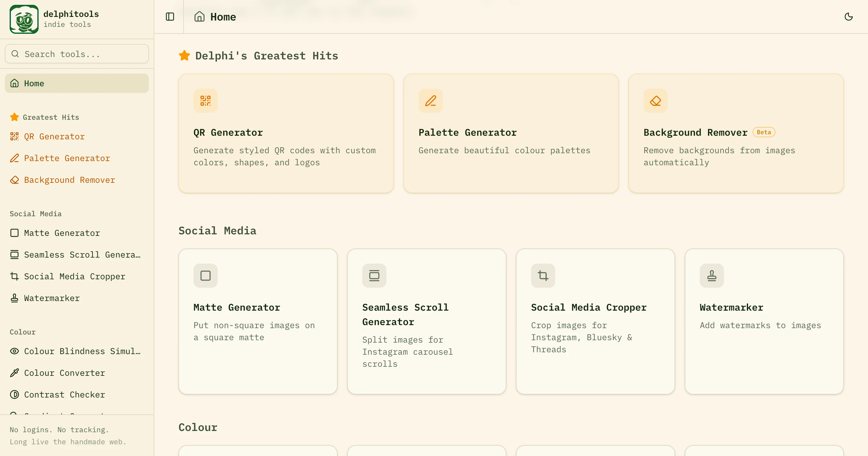Screen dimensions: 868x456
Task: Click the "Delphi's Greatest Hits" heading
Action: point(267,56)
